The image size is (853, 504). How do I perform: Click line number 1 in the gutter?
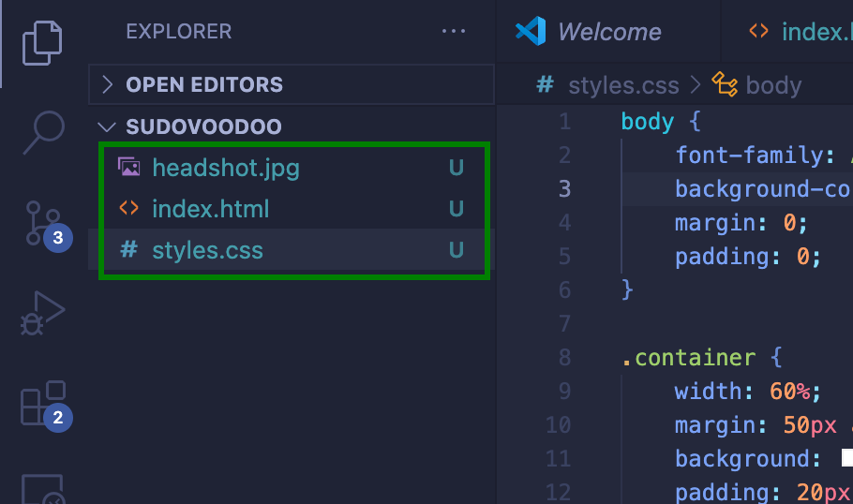coord(564,121)
